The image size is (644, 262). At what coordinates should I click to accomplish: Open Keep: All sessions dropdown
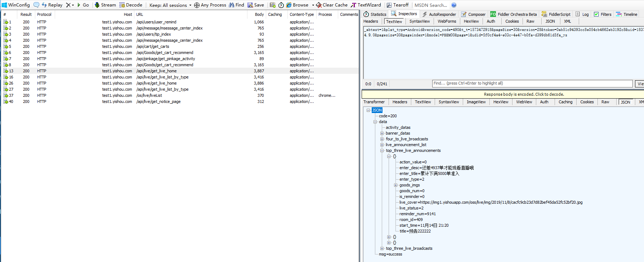pos(170,5)
